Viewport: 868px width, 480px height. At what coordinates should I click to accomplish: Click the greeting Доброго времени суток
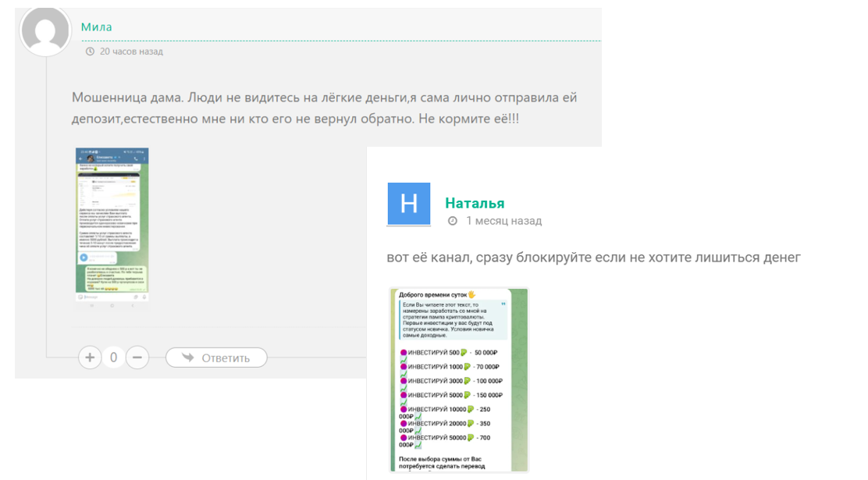coord(437,294)
